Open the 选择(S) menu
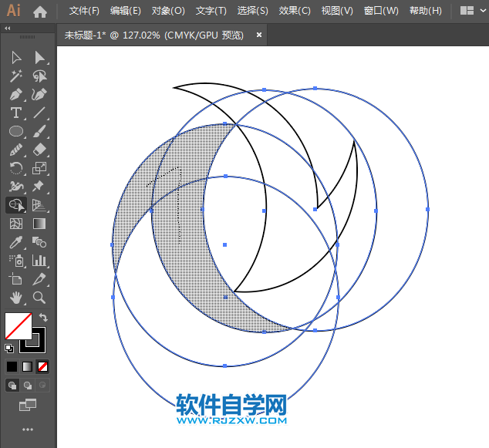Screen dimensions: 489x448 coord(253,11)
